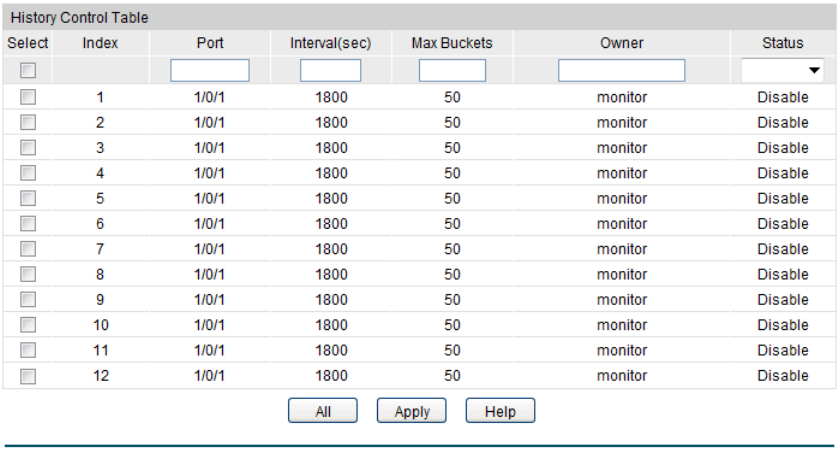The height and width of the screenshot is (452, 838).
Task: Check the box for index 2
Action: point(28,122)
